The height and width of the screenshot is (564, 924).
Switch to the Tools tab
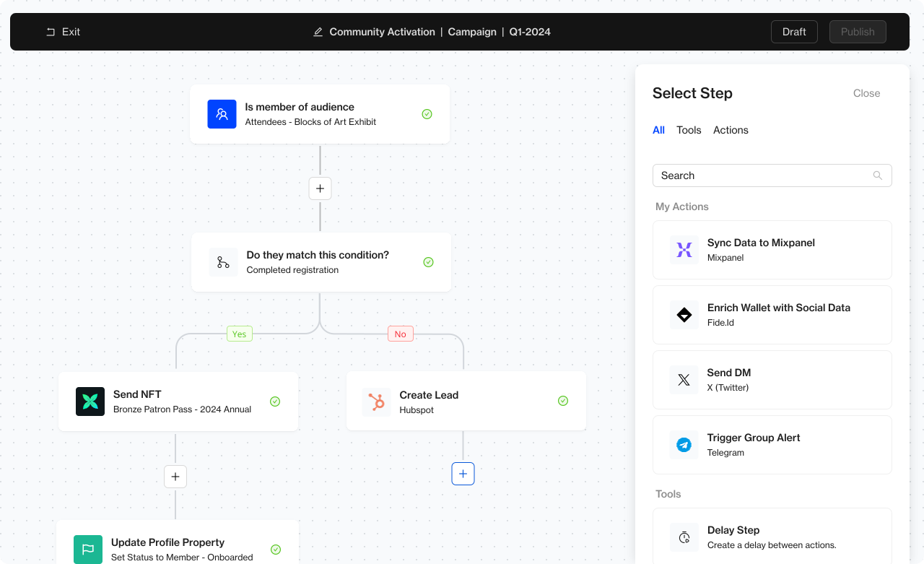pos(689,130)
